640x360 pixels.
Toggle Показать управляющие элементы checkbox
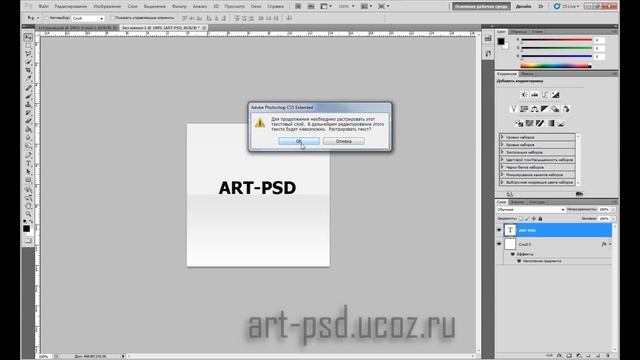tap(112, 18)
